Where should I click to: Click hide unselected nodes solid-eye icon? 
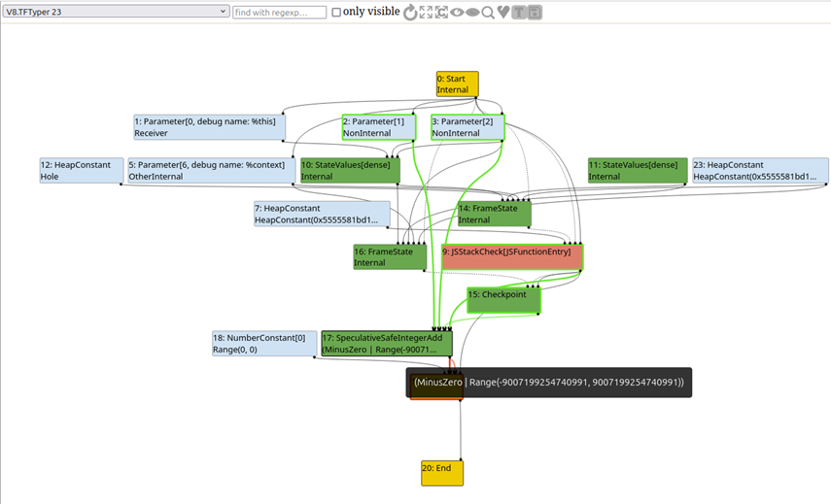click(472, 13)
